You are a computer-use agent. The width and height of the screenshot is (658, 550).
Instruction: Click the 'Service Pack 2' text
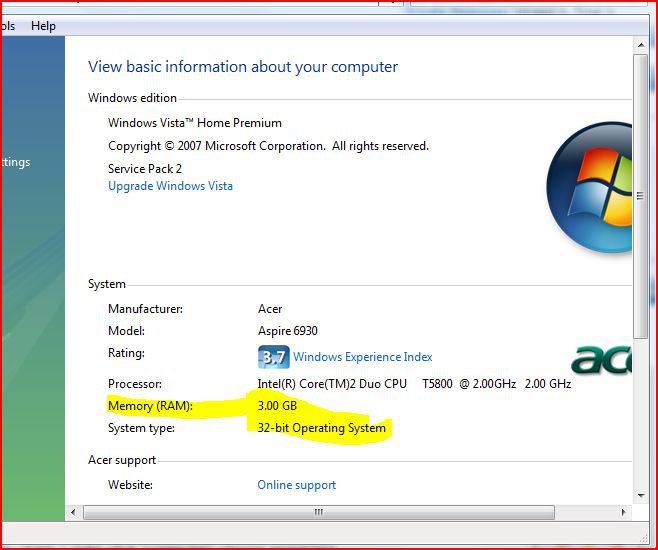tap(145, 169)
